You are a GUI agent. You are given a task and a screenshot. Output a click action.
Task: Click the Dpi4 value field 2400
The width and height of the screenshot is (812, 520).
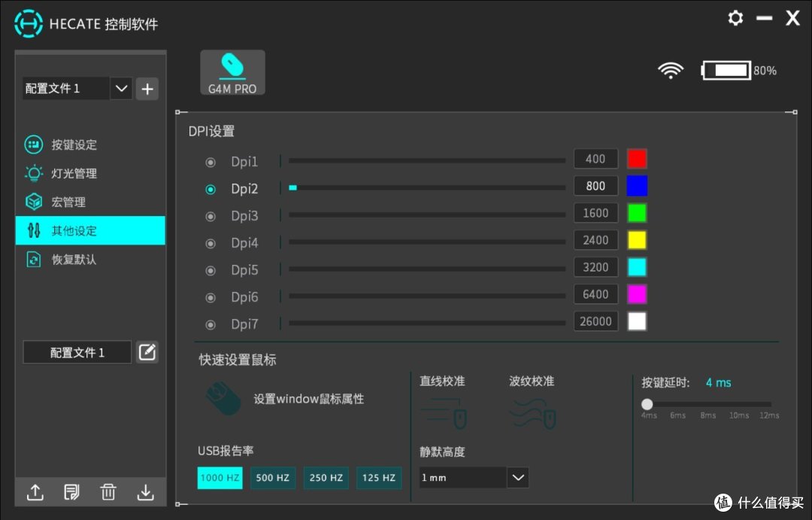[595, 240]
